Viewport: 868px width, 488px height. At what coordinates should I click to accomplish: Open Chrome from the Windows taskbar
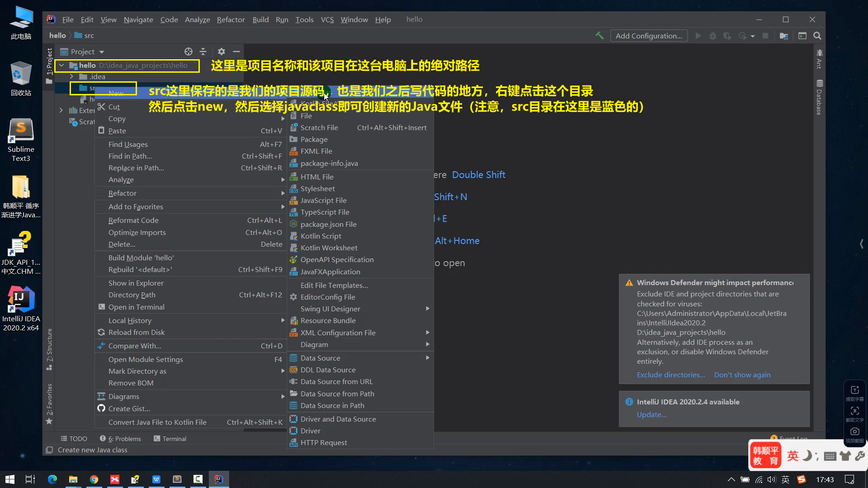94,479
